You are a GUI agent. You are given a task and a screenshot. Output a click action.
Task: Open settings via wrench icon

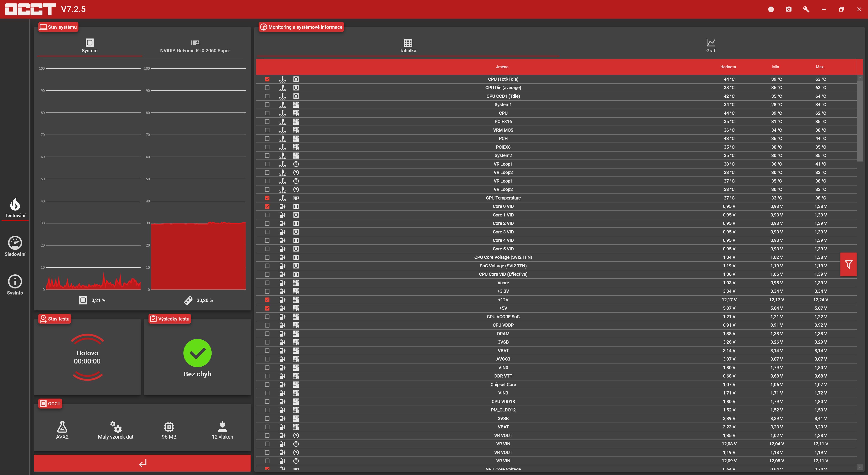(806, 9)
